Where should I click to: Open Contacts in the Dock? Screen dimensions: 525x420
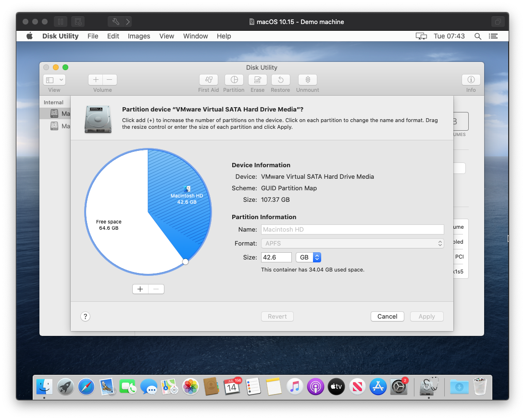(x=211, y=387)
